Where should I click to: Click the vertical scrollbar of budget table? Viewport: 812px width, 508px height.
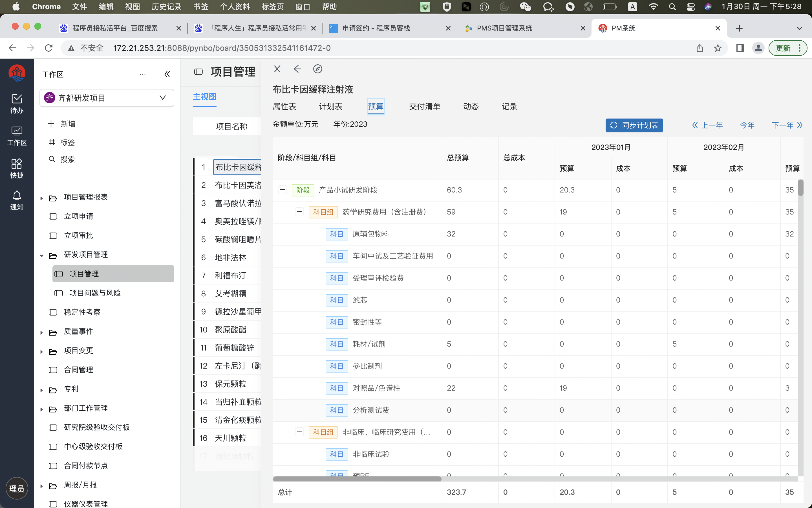pyautogui.click(x=801, y=187)
